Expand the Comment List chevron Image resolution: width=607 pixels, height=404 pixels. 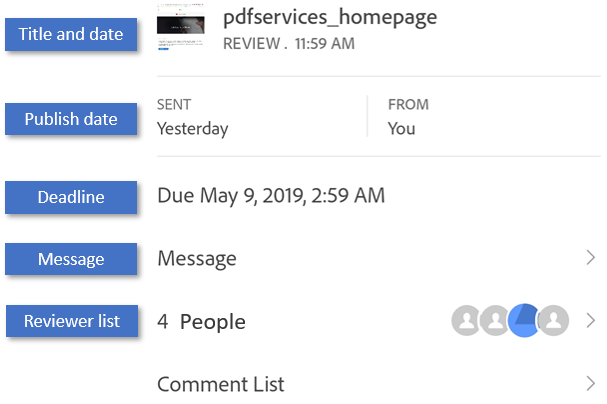click(x=590, y=383)
